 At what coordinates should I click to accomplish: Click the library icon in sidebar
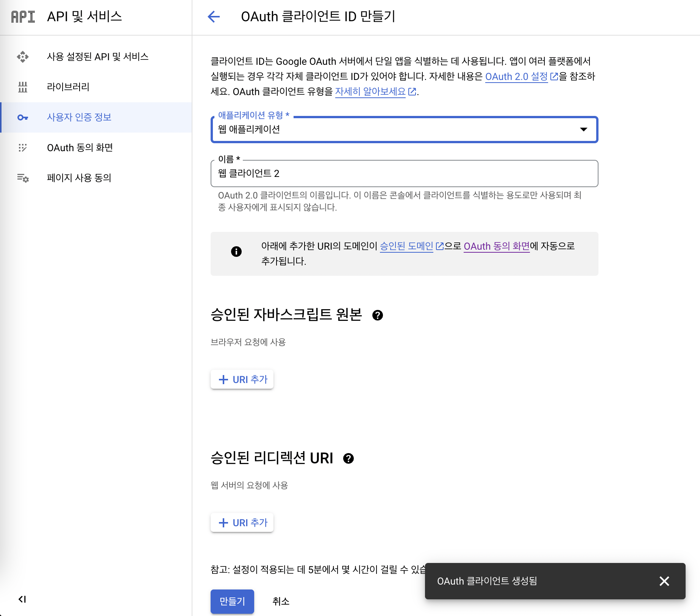click(23, 87)
